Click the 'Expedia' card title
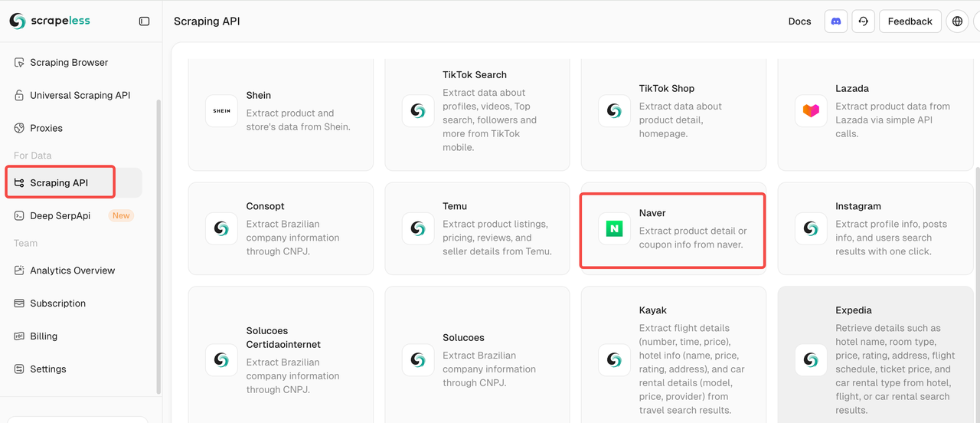 854,310
